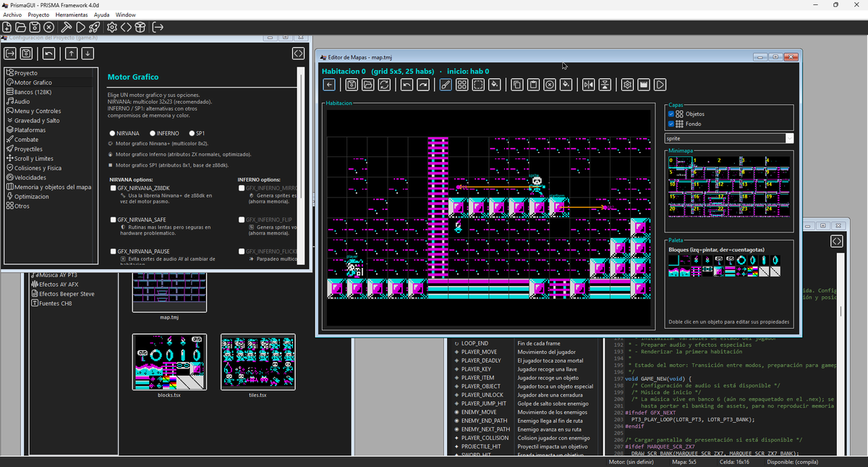The image size is (868, 467).
Task: Click the code view icon in project config window
Action: point(298,53)
